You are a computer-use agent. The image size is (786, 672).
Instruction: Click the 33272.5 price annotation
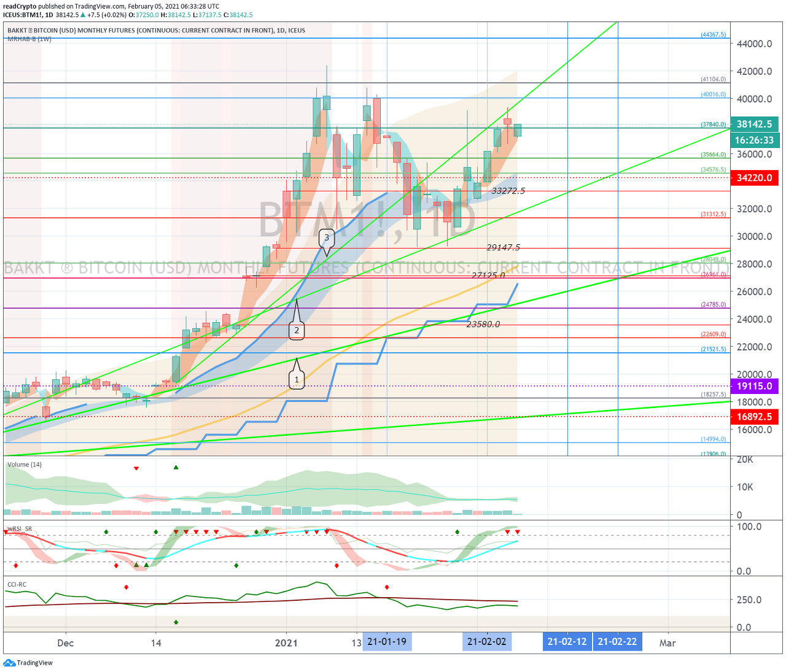(508, 191)
